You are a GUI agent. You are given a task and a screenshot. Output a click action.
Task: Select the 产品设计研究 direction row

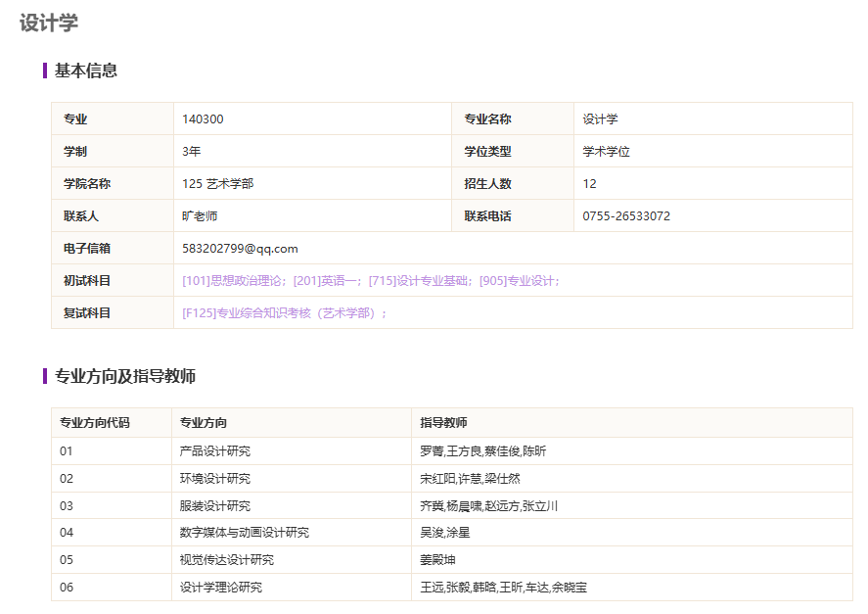215,451
